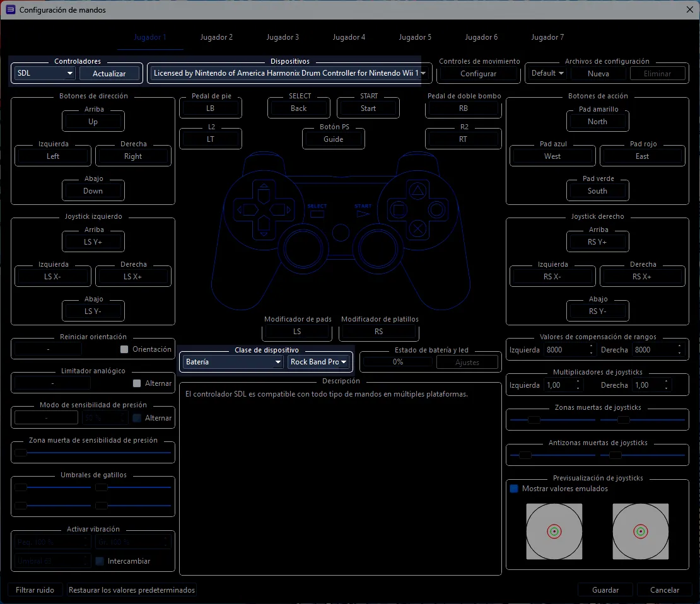Image resolution: width=700 pixels, height=604 pixels.
Task: Click the Limitador analógico mapping button
Action: (52, 383)
